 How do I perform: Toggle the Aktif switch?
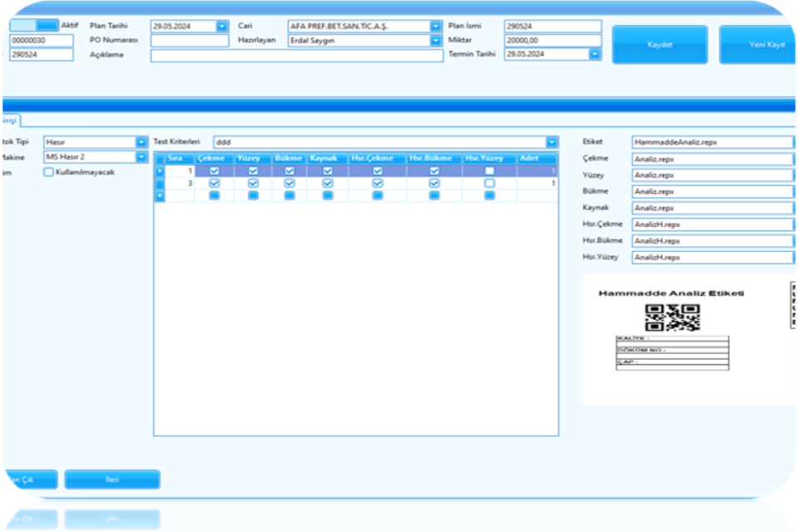point(34,26)
